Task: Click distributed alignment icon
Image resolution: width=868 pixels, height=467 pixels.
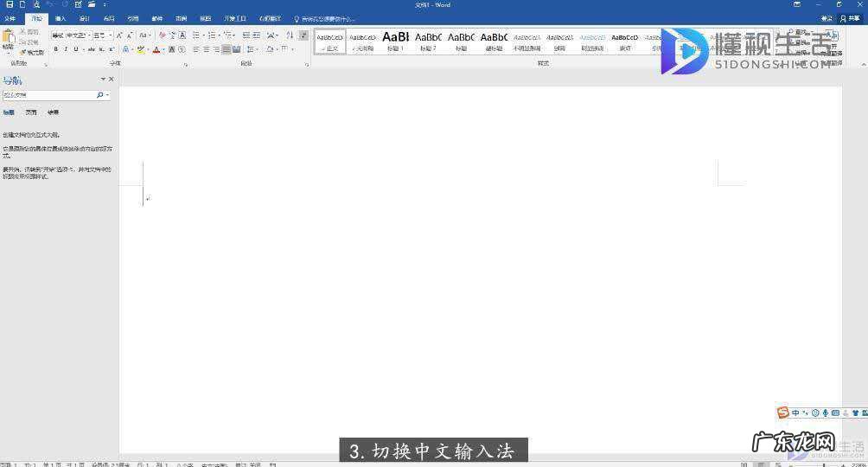Action: pos(237,49)
